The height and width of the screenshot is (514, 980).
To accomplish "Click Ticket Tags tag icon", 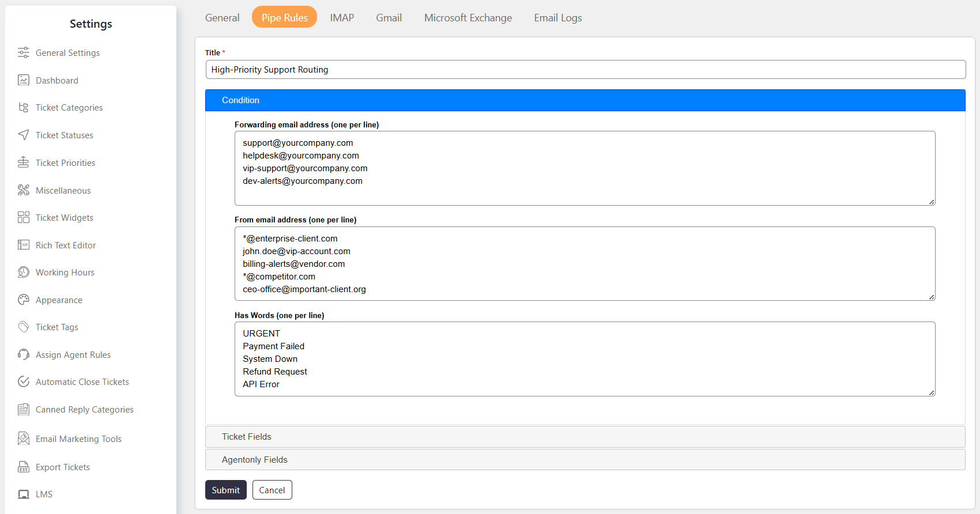I will [x=23, y=327].
